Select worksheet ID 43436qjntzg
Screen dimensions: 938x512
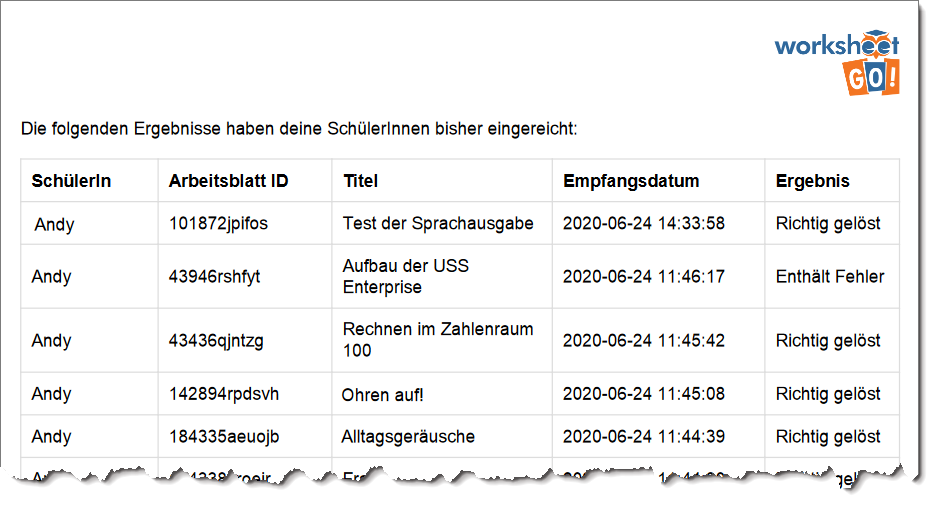pos(216,341)
